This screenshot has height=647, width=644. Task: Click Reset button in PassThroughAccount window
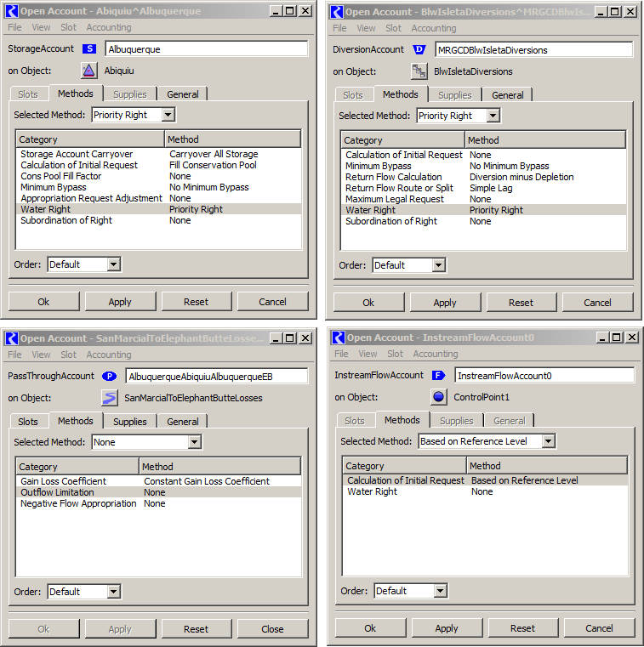(x=196, y=629)
